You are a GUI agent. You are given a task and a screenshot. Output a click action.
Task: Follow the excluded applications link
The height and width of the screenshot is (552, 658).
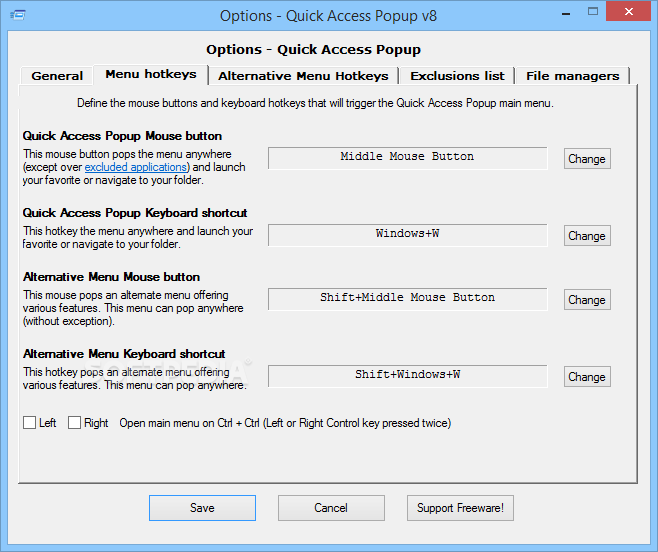[x=136, y=167]
